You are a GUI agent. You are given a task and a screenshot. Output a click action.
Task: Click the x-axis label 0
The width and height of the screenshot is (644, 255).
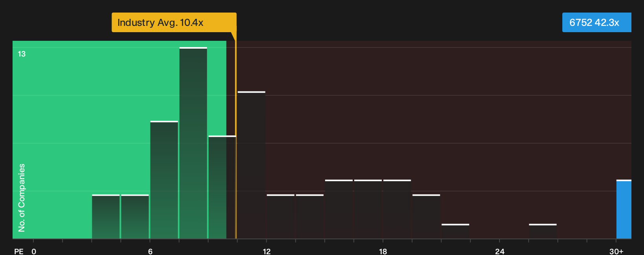[34, 251]
